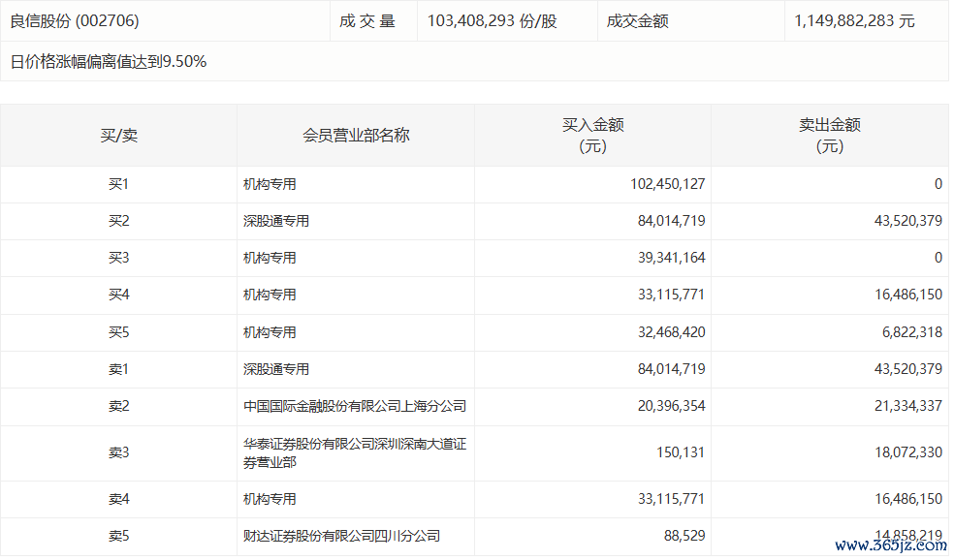Select the 买1 row label

118,184
